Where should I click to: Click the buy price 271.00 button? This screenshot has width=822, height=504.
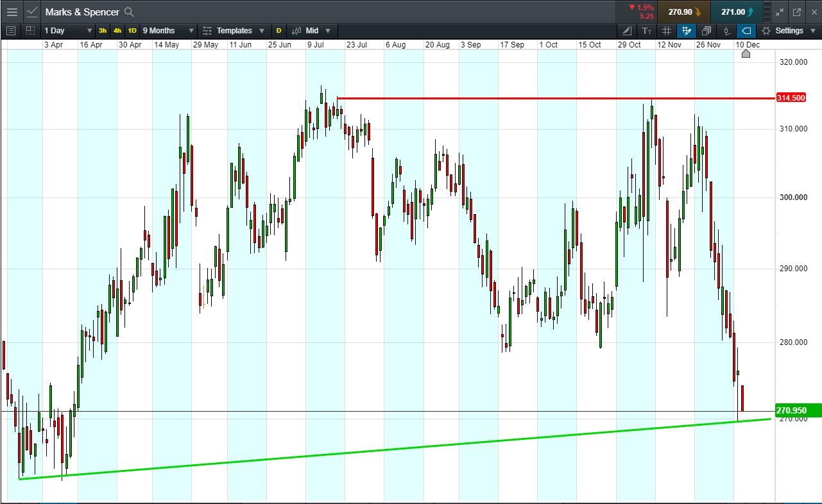point(737,12)
